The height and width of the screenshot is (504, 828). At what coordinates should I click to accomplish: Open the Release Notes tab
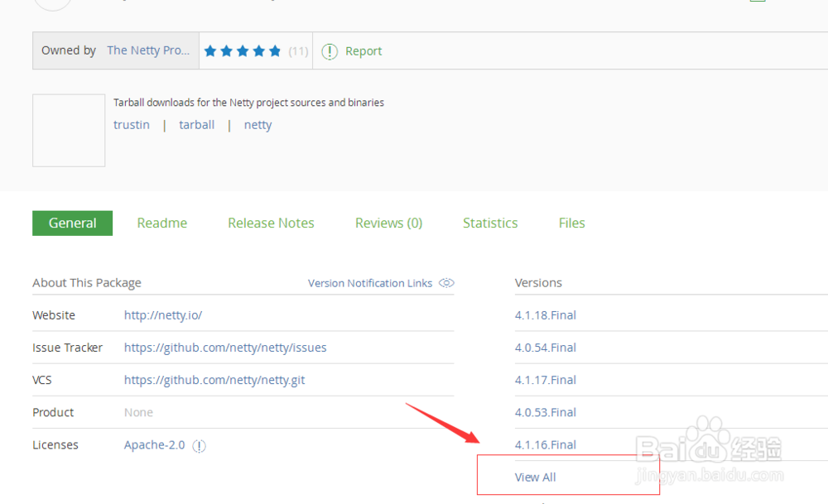tap(271, 223)
